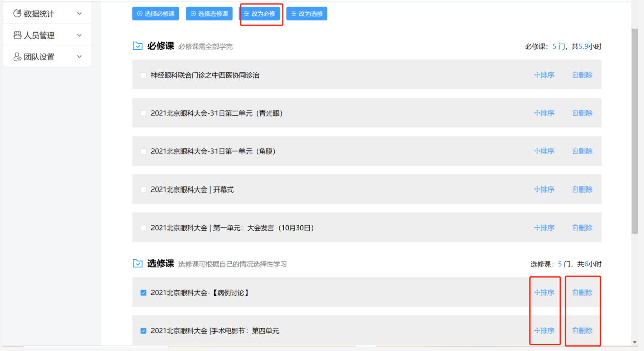The image size is (644, 351).
Task: Click 排序 for 第一单元:大会发言 course
Action: click(544, 228)
